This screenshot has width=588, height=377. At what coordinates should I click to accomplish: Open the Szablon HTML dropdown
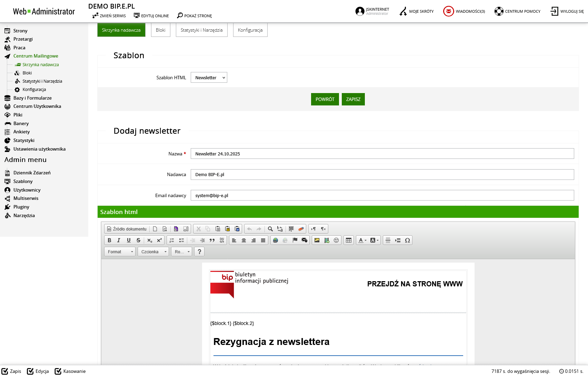pyautogui.click(x=209, y=78)
